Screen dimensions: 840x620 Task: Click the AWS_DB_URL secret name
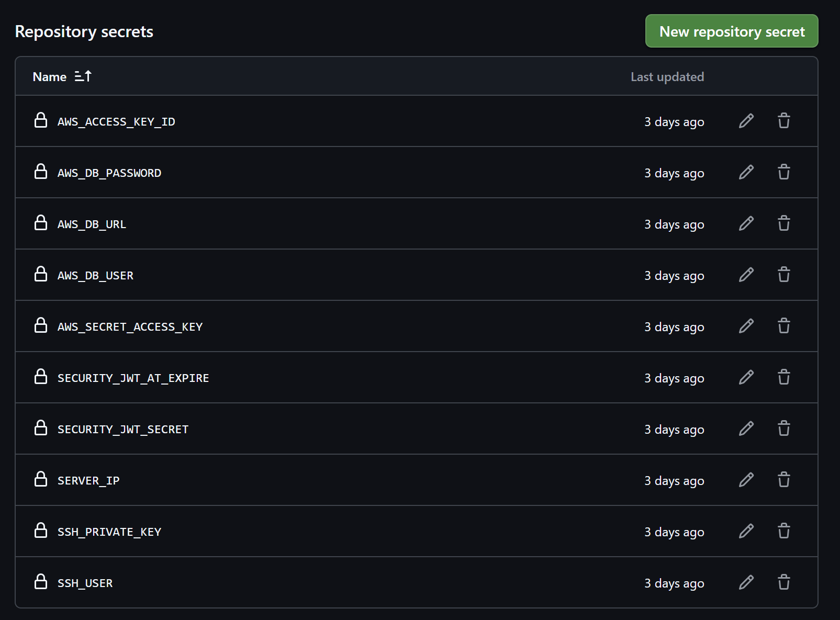[x=92, y=224]
